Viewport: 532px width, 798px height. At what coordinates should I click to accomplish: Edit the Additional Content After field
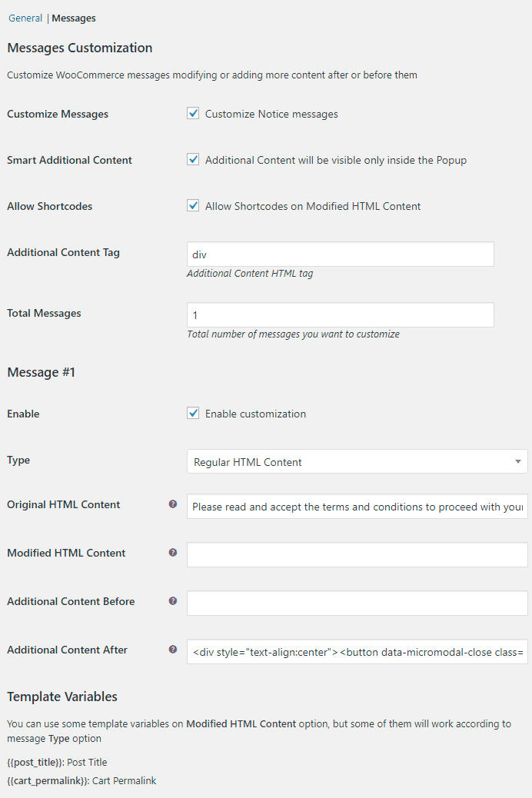tap(357, 652)
